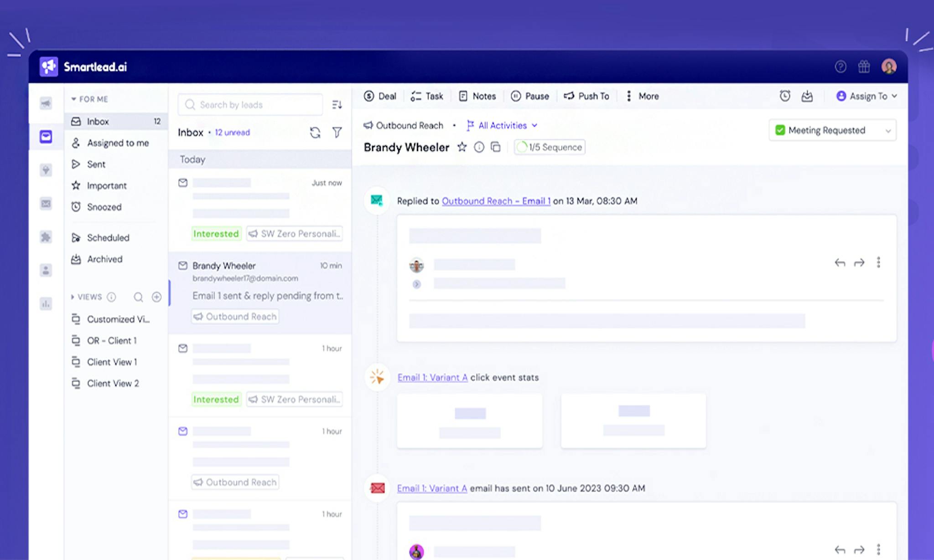Click the Pause button in toolbar
Viewport: 934px width, 560px height.
[x=530, y=96]
